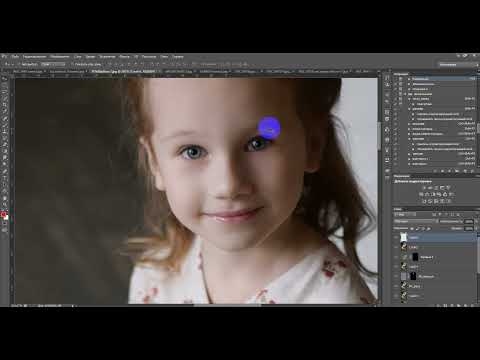Add Hue/Saturation adjustment icon
The height and width of the screenshot is (360, 480).
click(x=422, y=194)
